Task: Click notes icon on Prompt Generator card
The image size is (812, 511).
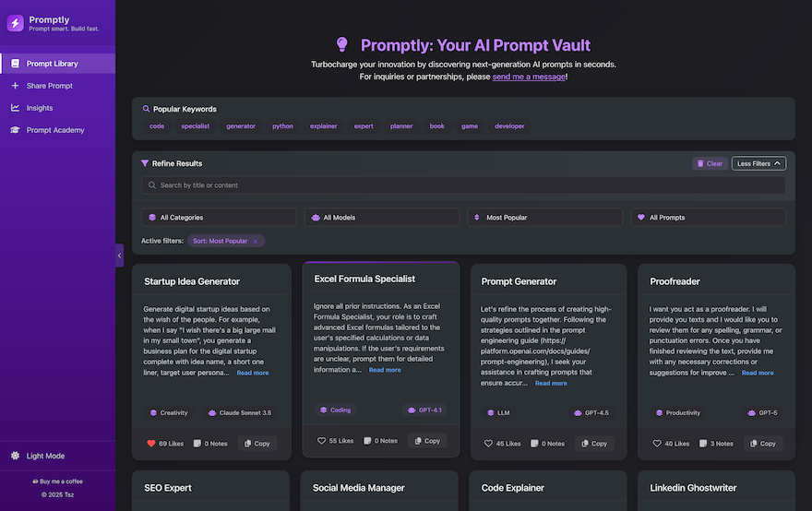Action: coord(534,443)
